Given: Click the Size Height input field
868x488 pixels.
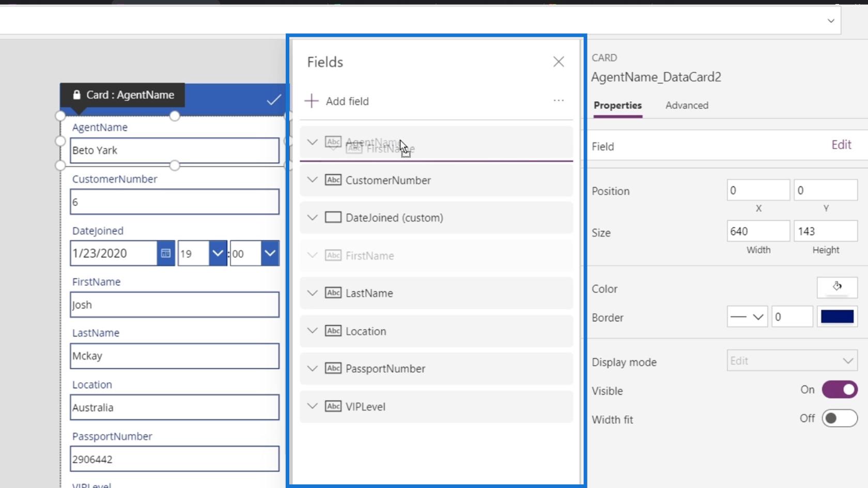Looking at the screenshot, I should [x=826, y=231].
